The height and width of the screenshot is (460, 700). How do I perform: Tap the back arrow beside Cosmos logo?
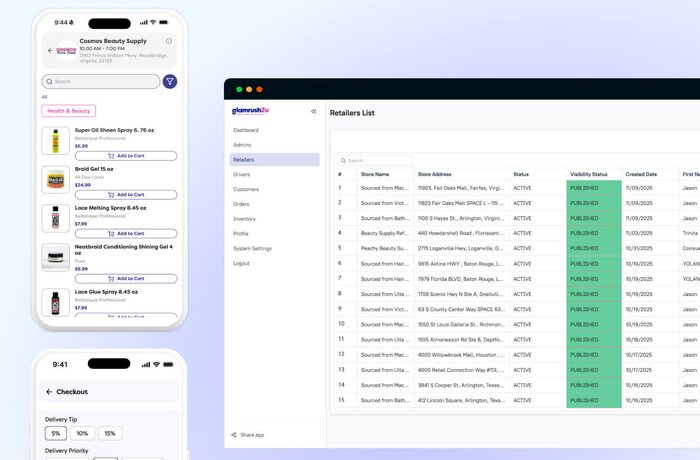[x=49, y=49]
